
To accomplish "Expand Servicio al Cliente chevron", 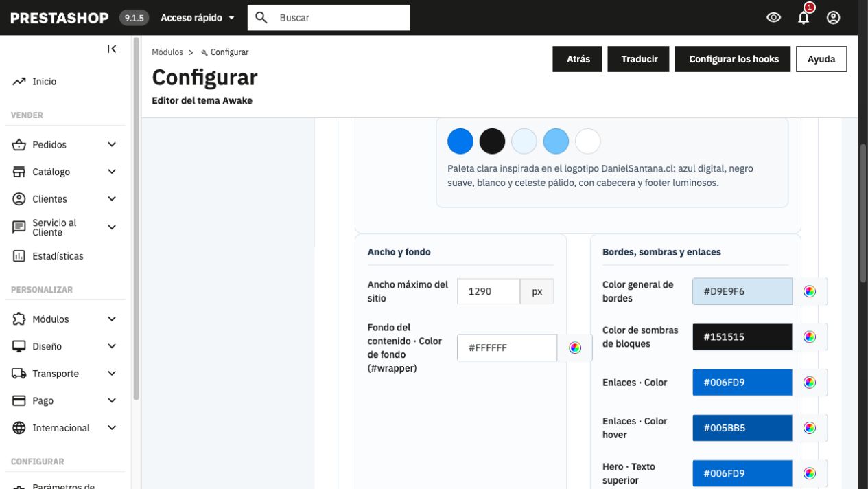I will click(x=112, y=227).
